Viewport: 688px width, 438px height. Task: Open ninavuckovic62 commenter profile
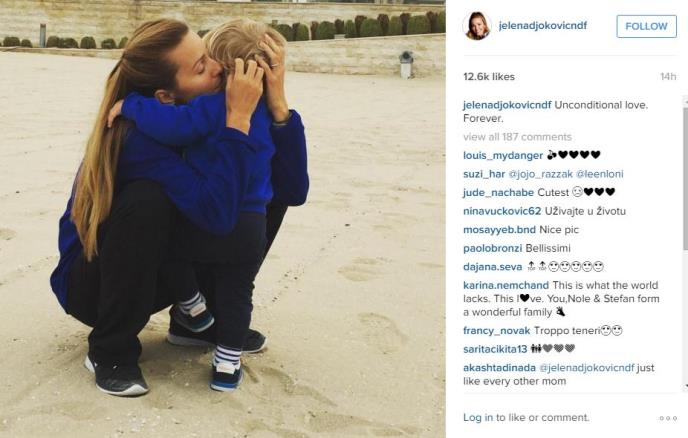point(502,211)
